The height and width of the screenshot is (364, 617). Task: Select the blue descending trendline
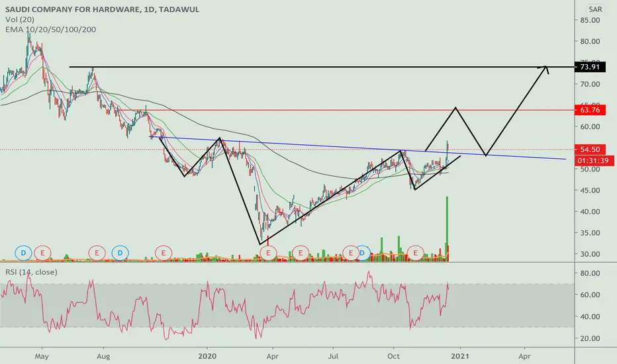pos(357,148)
